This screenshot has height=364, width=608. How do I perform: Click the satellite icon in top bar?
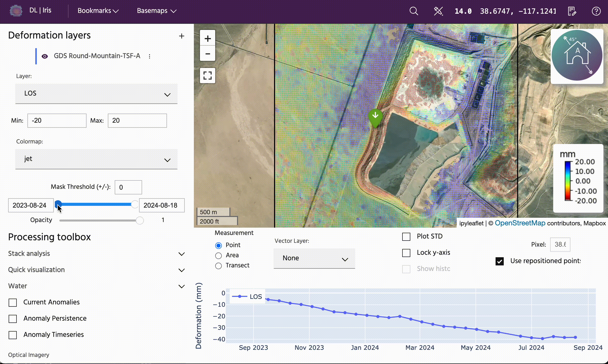pyautogui.click(x=438, y=11)
